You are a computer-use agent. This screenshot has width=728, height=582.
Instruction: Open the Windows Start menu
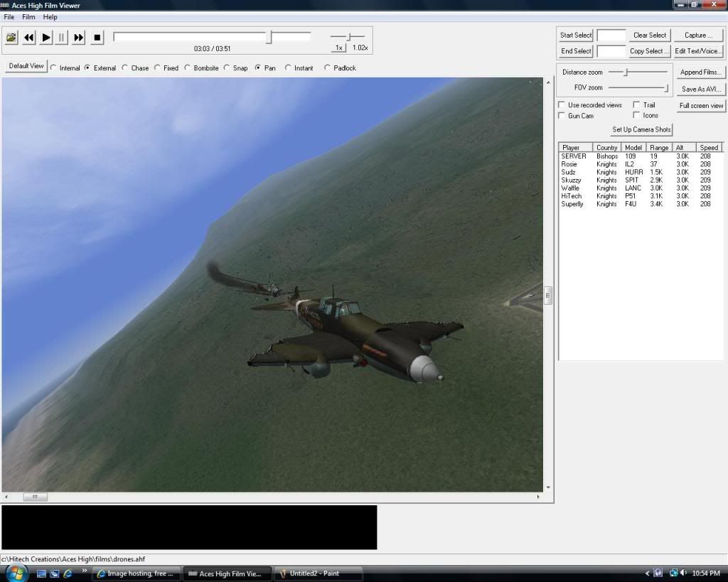(x=17, y=573)
